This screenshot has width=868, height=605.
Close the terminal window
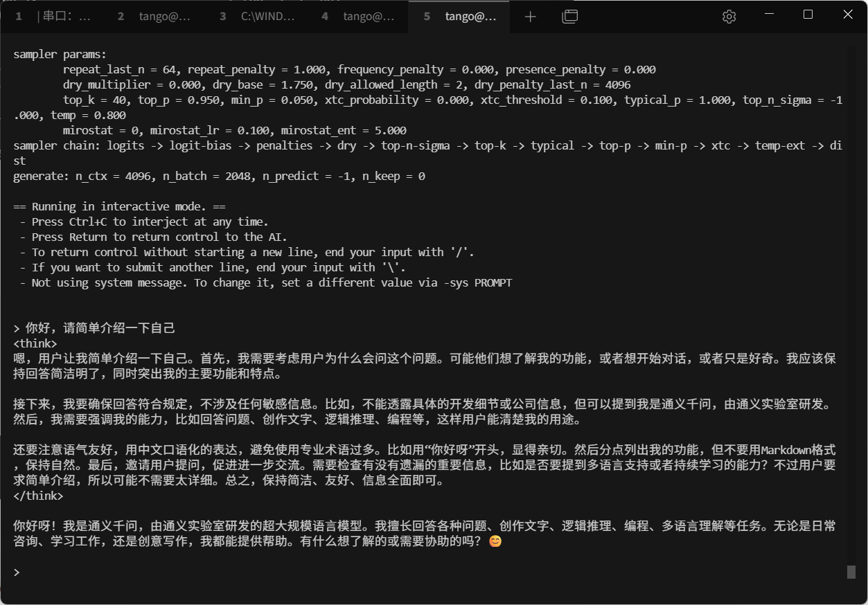[848, 15]
